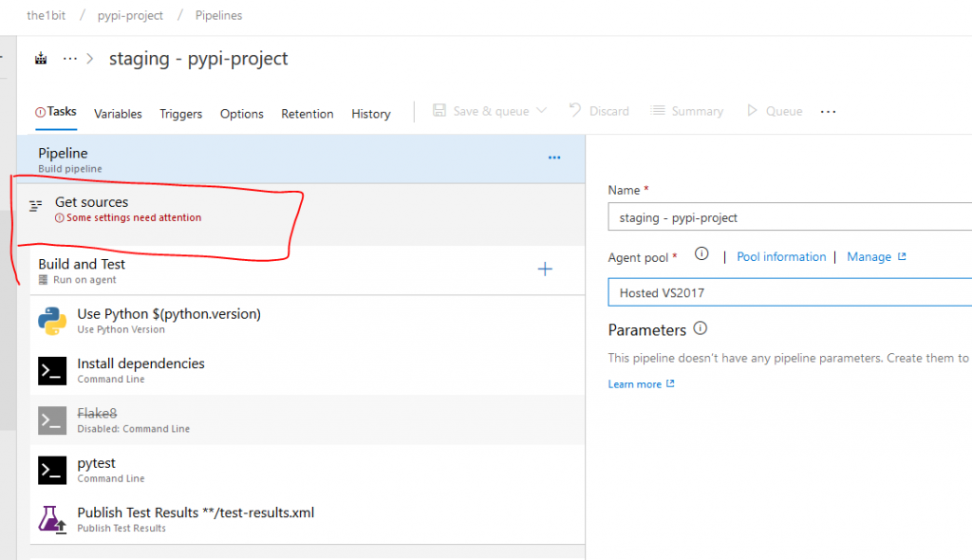The image size is (972, 560).
Task: Add a task to Build and Test
Action: (545, 269)
